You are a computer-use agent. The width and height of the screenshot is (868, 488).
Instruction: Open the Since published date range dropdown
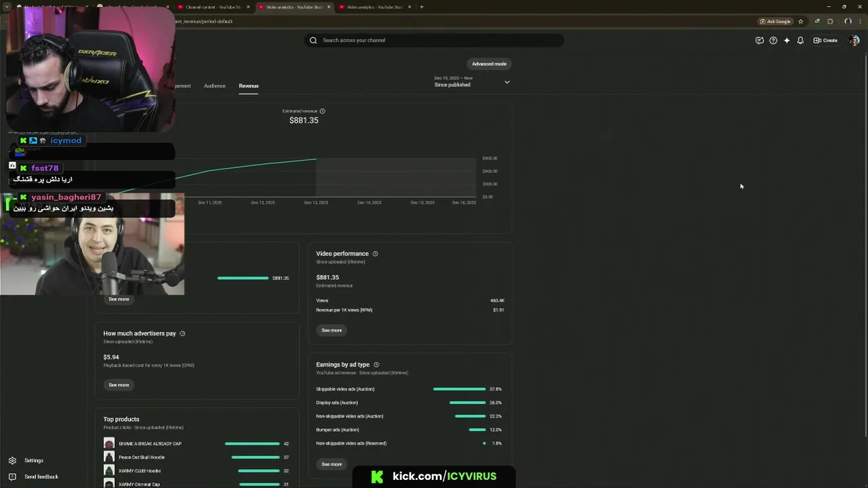(472, 81)
